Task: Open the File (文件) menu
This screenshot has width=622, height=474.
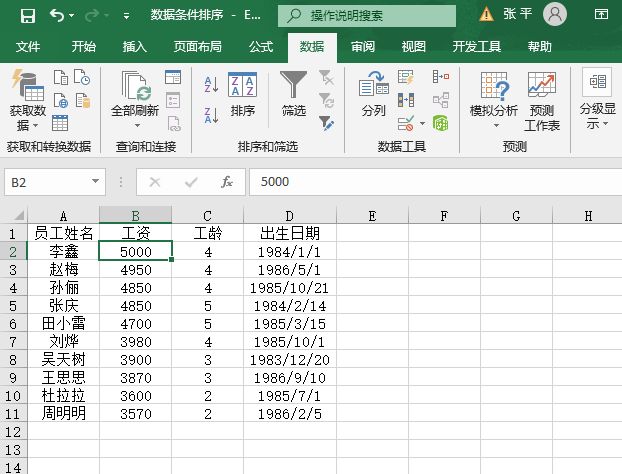Action: pyautogui.click(x=28, y=47)
